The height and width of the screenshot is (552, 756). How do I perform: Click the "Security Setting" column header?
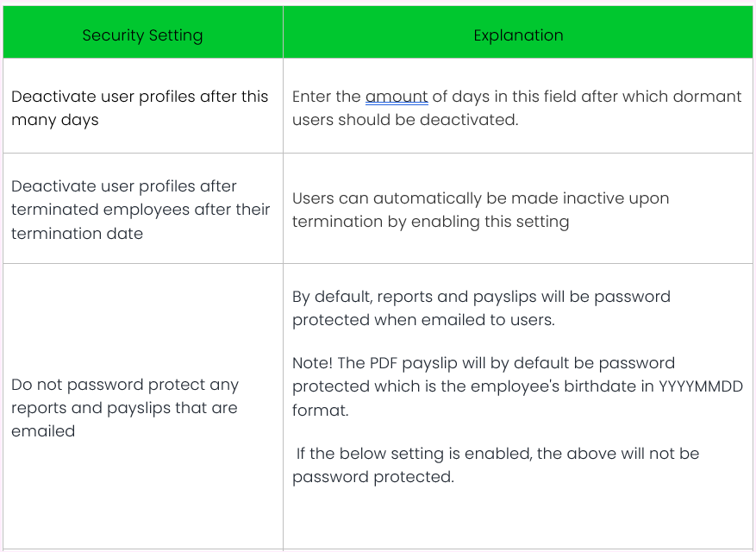[x=142, y=35]
